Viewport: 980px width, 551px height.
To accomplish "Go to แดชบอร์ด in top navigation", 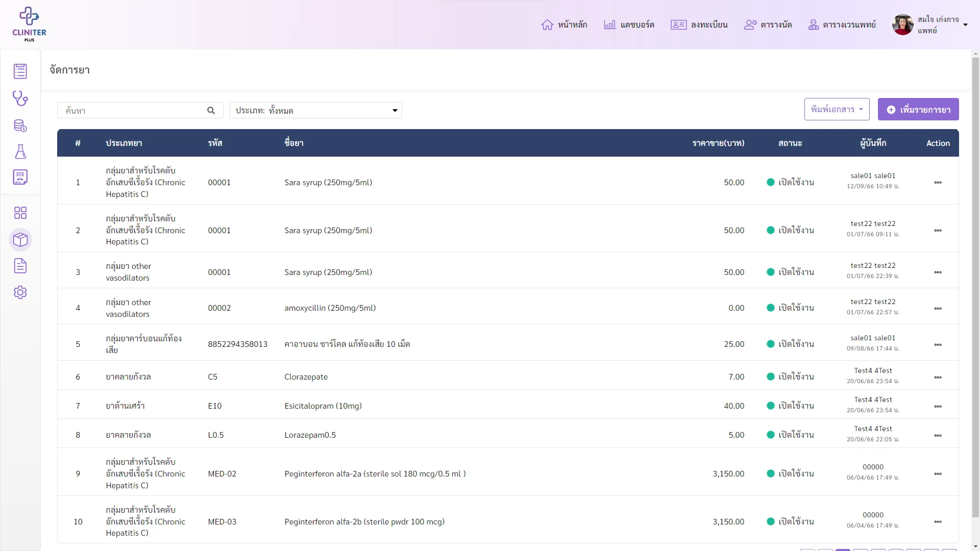I will (629, 24).
